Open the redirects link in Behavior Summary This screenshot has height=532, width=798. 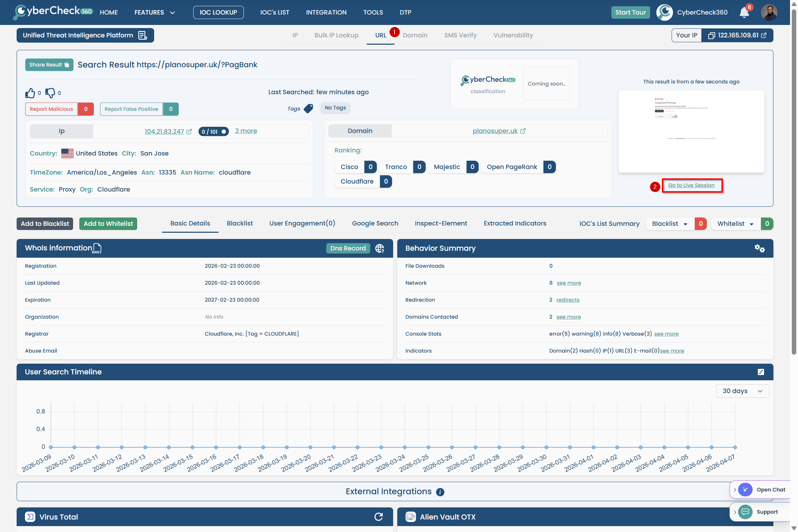pyautogui.click(x=568, y=300)
